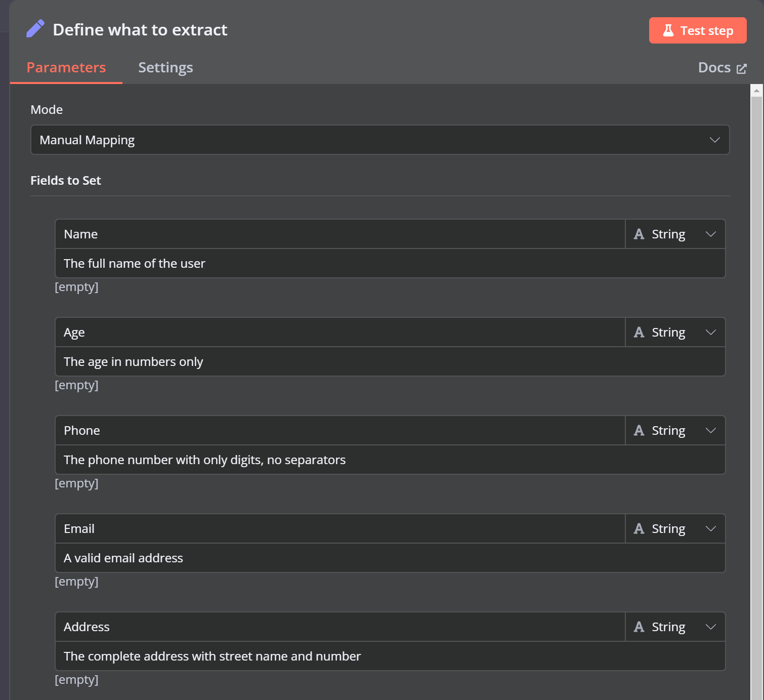Click the Email field name input

(x=340, y=528)
